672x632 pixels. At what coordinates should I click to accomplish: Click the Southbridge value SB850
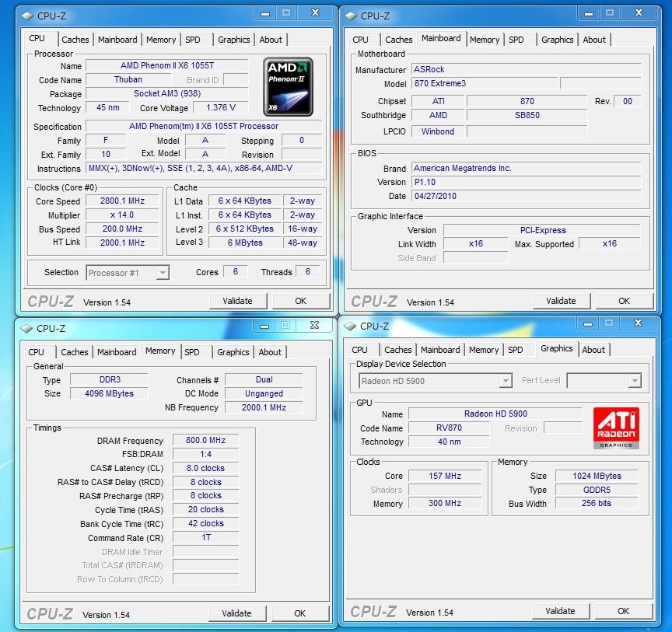527,115
